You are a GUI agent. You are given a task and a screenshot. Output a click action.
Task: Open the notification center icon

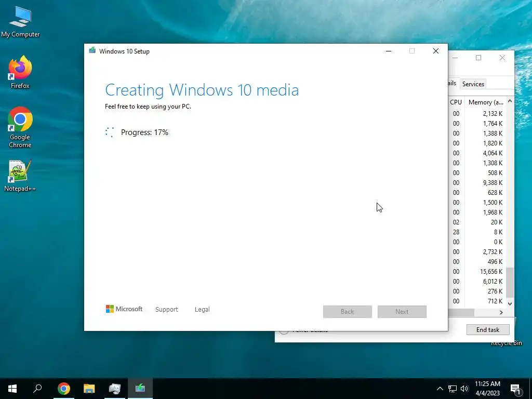click(515, 389)
